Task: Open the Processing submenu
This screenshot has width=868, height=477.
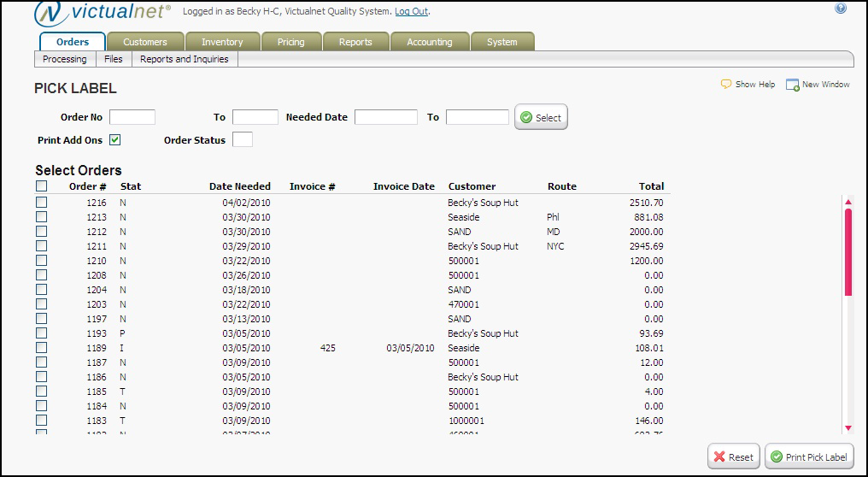Action: click(x=65, y=59)
